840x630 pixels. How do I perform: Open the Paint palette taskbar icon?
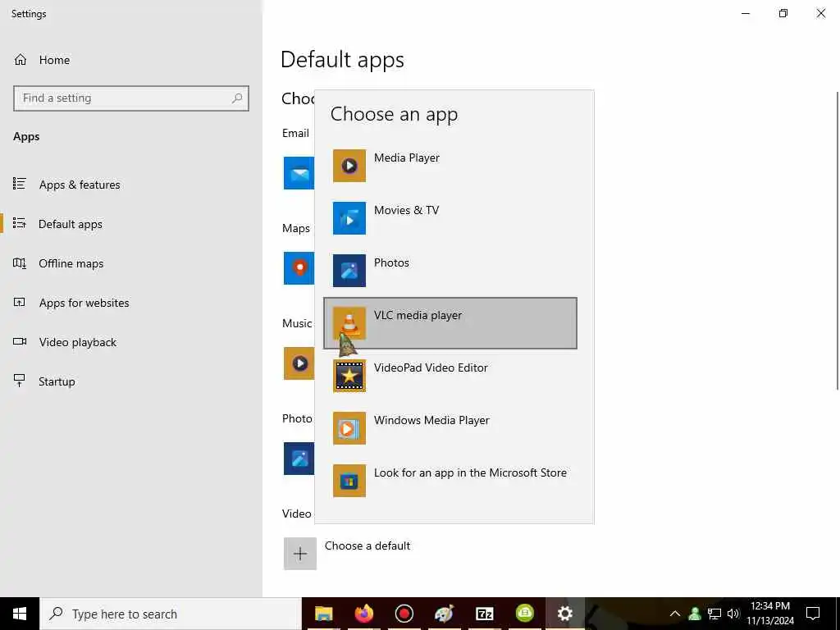444,614
